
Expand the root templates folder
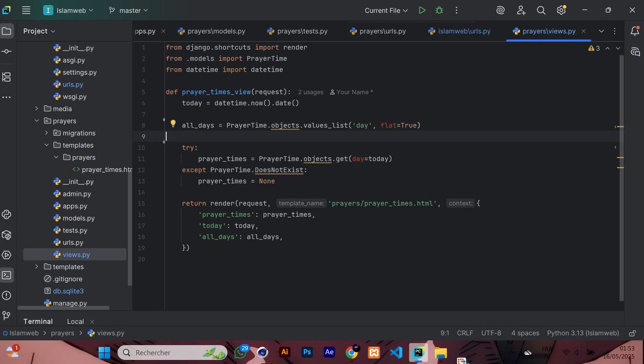pos(36,267)
